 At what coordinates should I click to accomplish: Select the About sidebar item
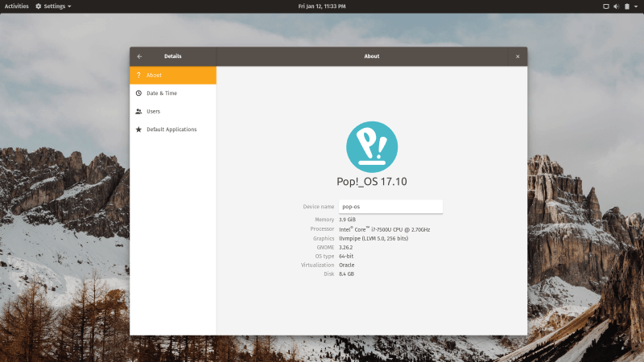pyautogui.click(x=173, y=75)
